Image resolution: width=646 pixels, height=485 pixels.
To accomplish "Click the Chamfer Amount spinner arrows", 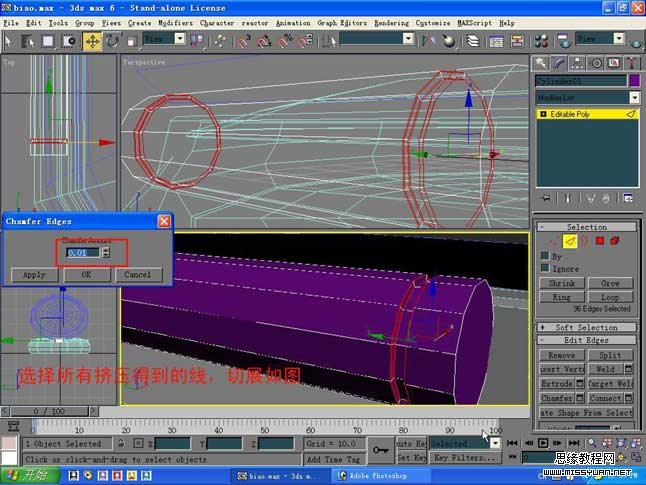I will pyautogui.click(x=106, y=253).
